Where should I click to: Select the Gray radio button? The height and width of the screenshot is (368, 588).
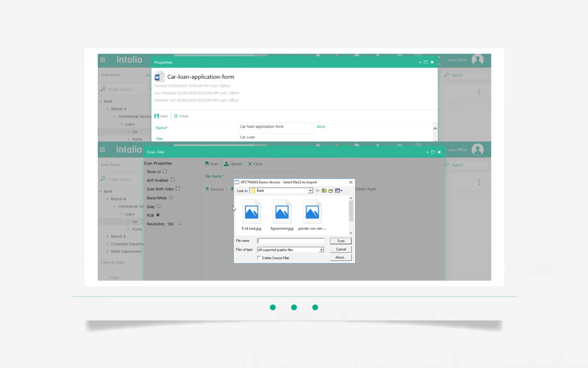(158, 206)
